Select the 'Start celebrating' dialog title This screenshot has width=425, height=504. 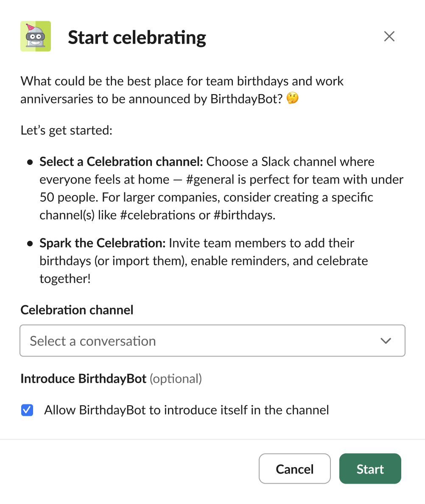pyautogui.click(x=137, y=37)
